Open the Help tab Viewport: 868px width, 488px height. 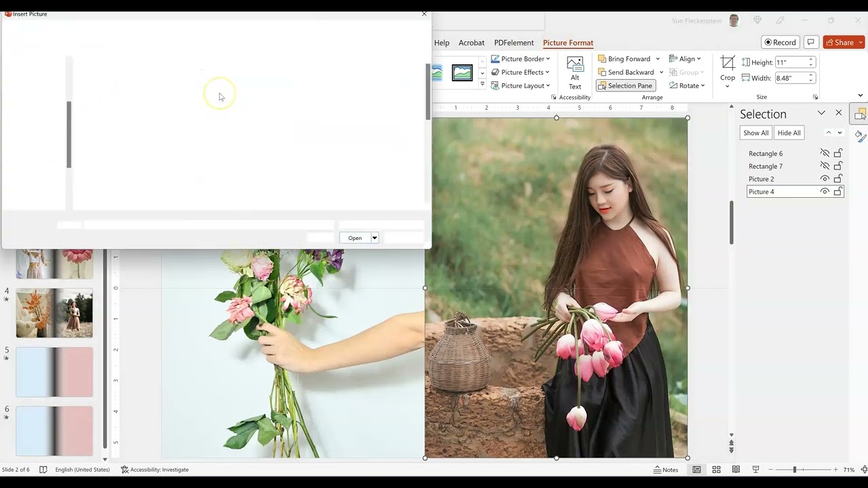pyautogui.click(x=441, y=43)
